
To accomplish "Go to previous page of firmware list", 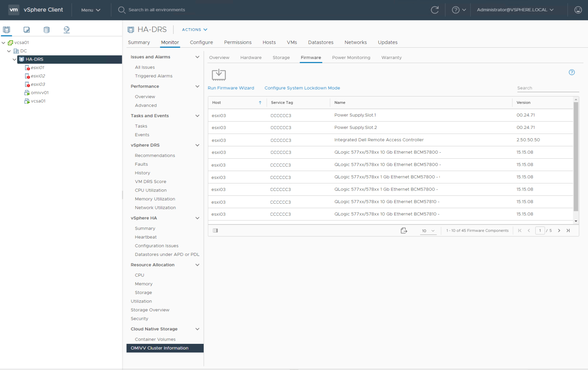I will [x=529, y=230].
